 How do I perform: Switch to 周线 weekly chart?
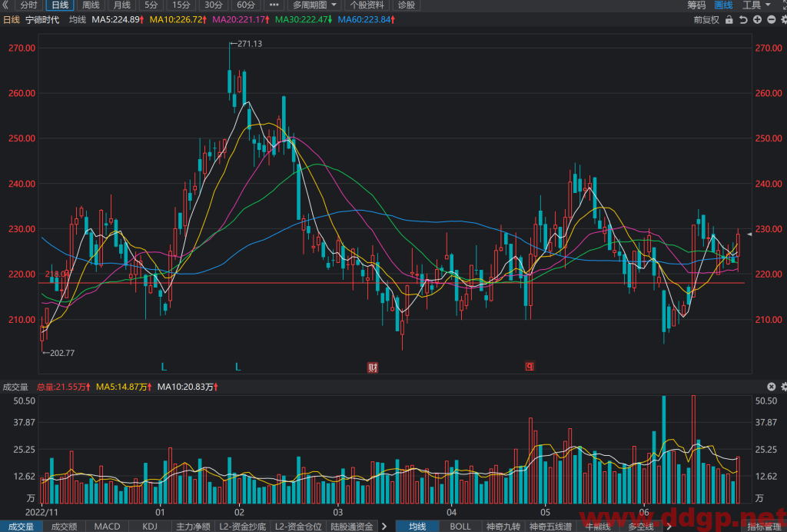pos(91,5)
